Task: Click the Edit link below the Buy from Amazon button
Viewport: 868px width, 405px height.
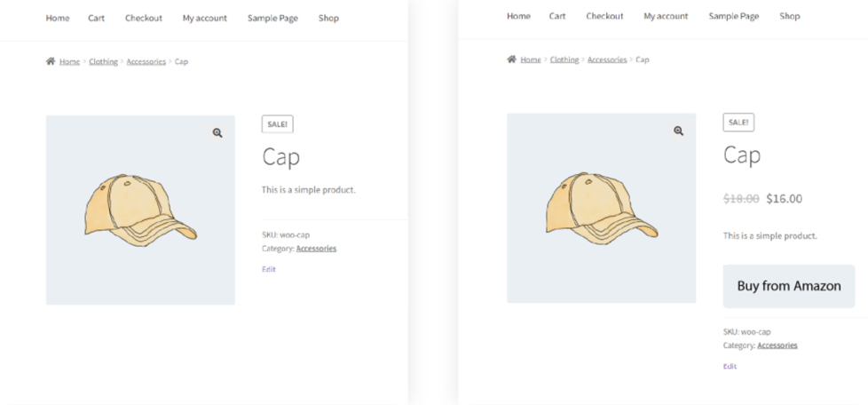Action: coord(730,366)
